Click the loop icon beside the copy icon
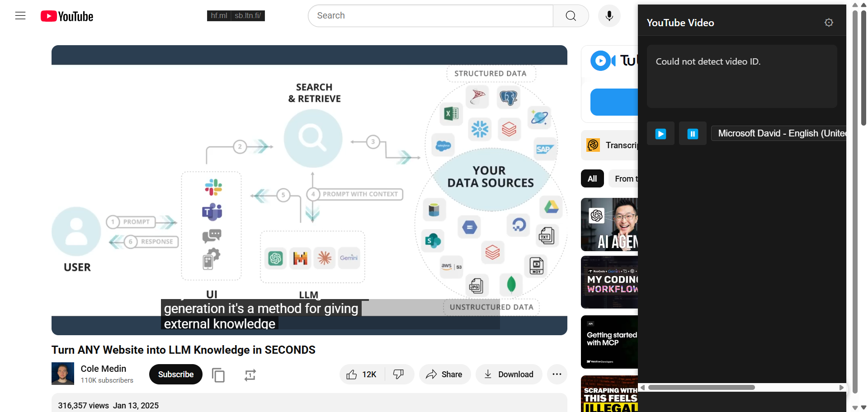The width and height of the screenshot is (868, 412). click(x=250, y=375)
